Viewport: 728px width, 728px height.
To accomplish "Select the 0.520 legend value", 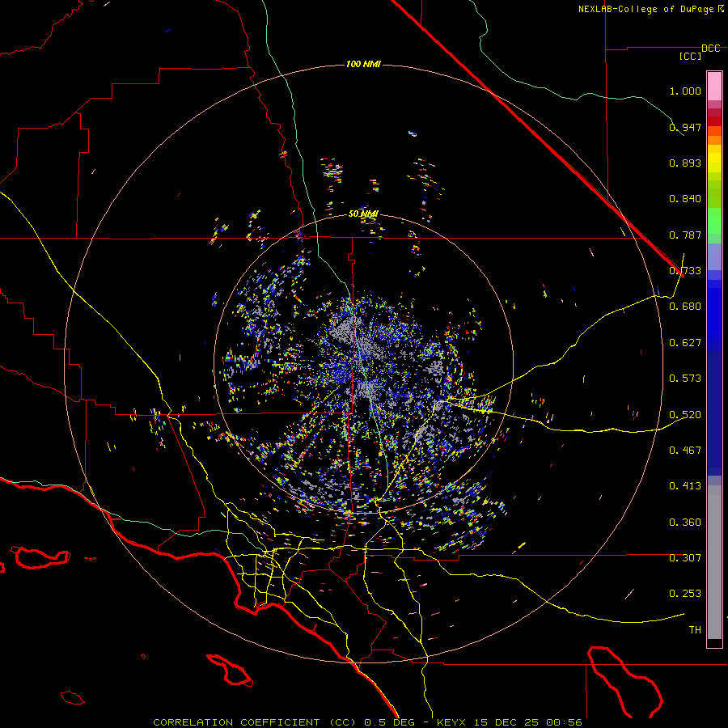I will click(x=685, y=415).
